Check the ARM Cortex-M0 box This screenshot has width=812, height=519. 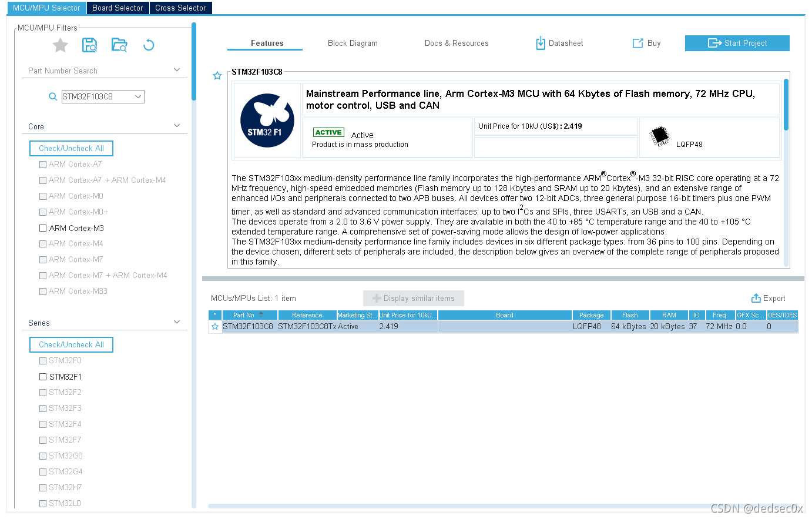tap(43, 196)
